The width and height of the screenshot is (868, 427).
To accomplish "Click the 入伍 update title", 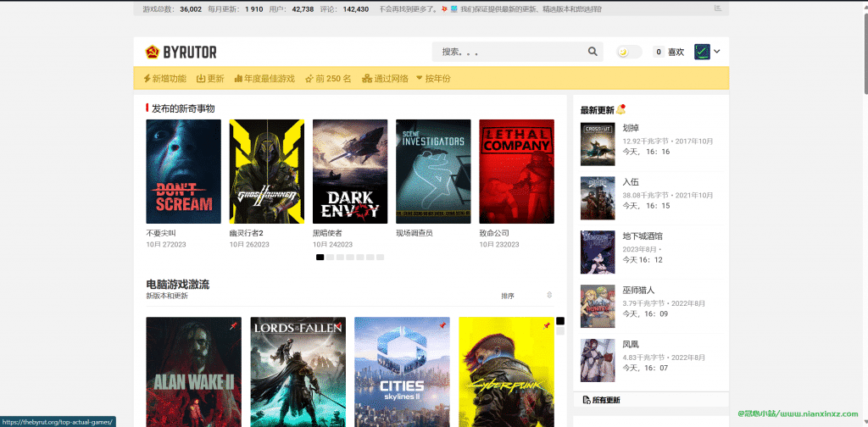I will click(631, 182).
